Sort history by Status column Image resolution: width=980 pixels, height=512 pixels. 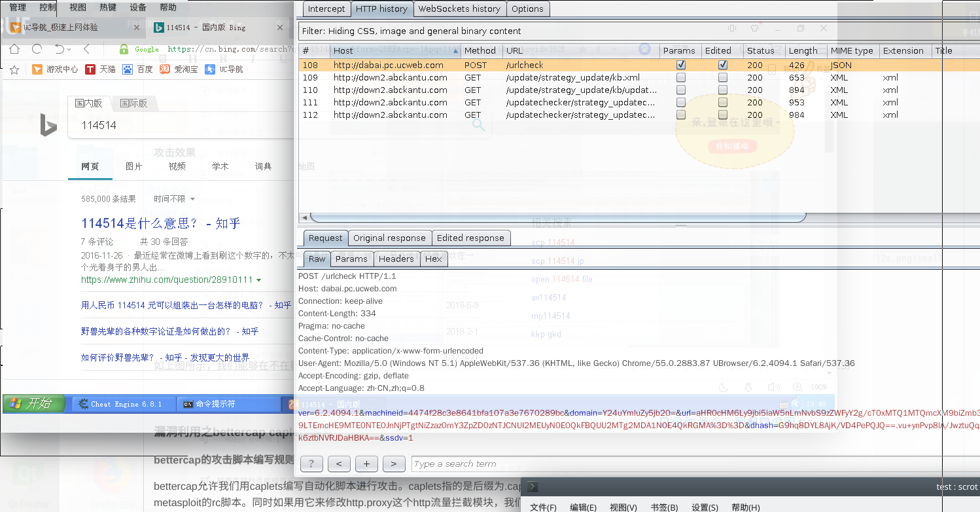pyautogui.click(x=763, y=50)
